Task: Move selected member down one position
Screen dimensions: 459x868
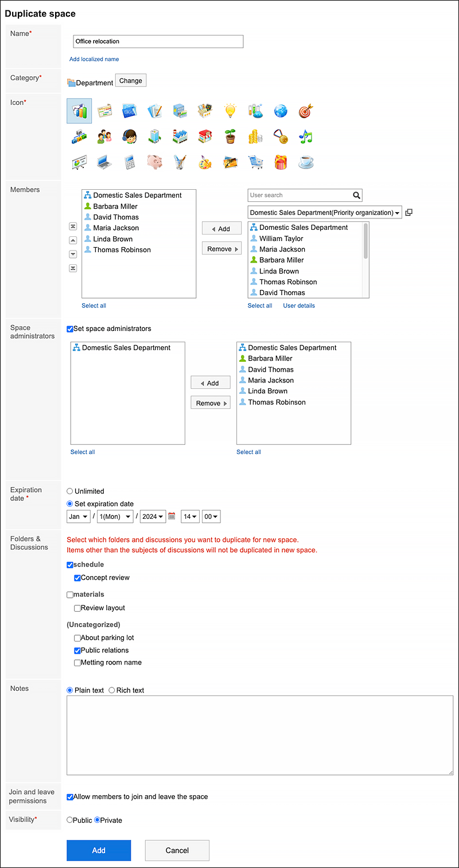Action: [73, 254]
